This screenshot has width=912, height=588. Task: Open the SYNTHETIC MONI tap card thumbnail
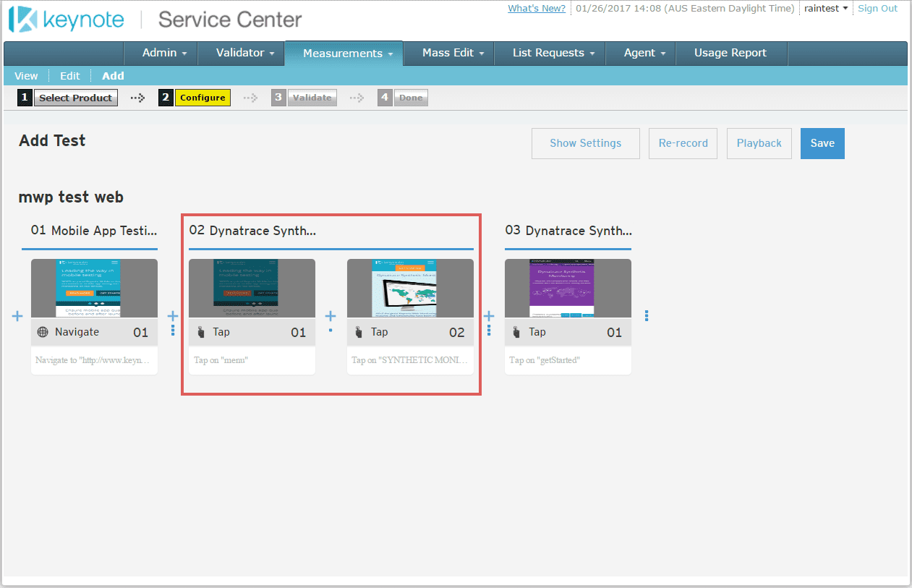pyautogui.click(x=410, y=288)
